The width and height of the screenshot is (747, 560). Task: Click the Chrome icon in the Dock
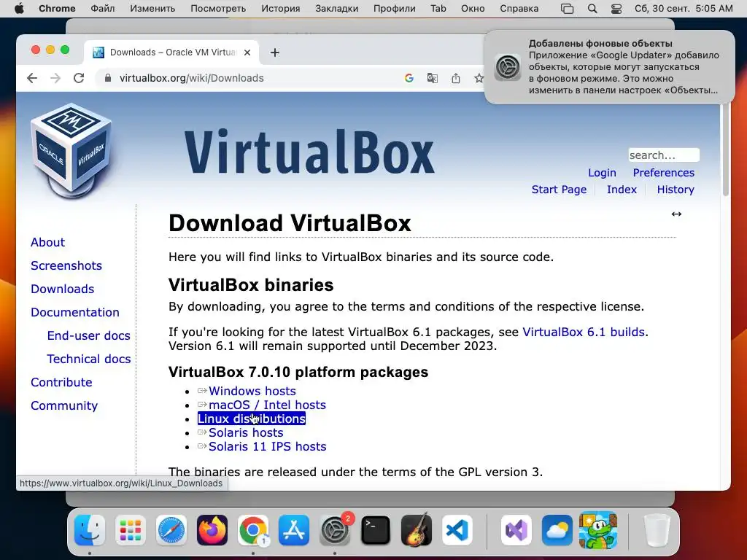(x=253, y=530)
